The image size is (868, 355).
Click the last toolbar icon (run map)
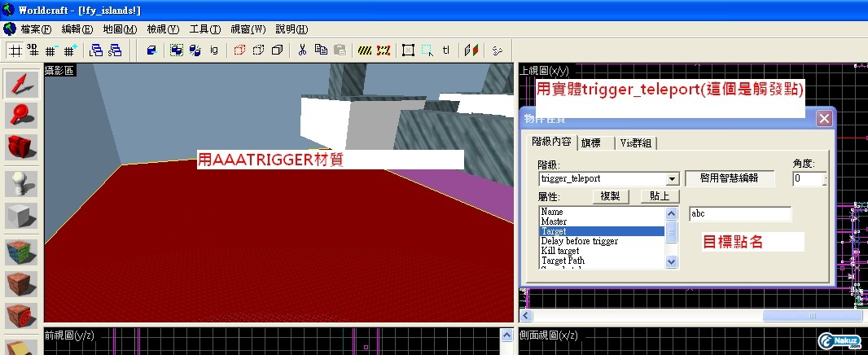coord(497,51)
